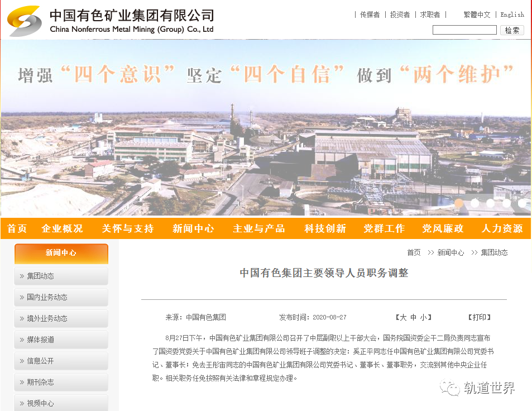Open the 传媒者 link in header

[370, 15]
